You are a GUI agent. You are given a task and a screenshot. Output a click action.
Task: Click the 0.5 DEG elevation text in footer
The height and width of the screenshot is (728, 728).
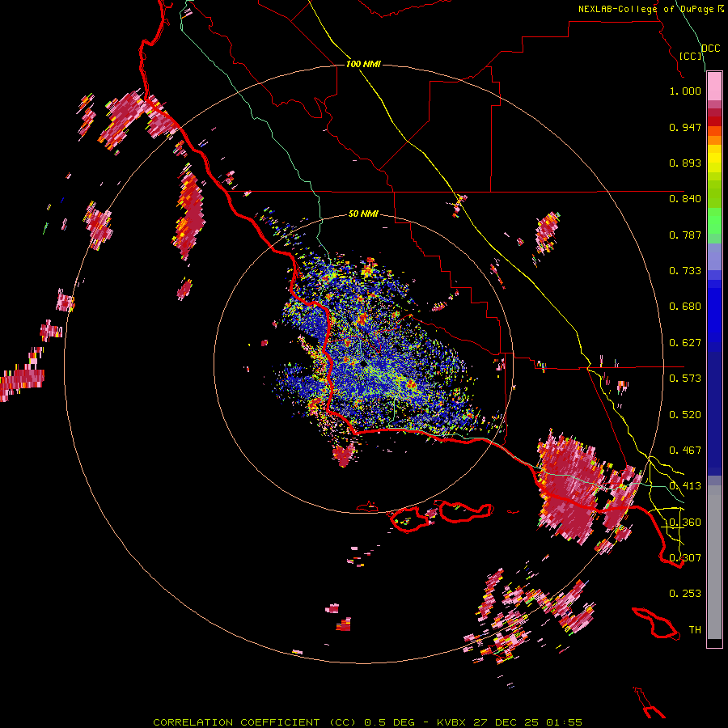pyautogui.click(x=389, y=722)
